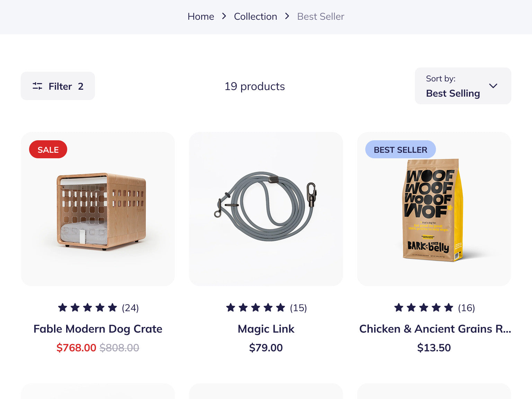Click the Sort by chevron arrow
Viewport: 532px width, 399px height.
pos(493,86)
